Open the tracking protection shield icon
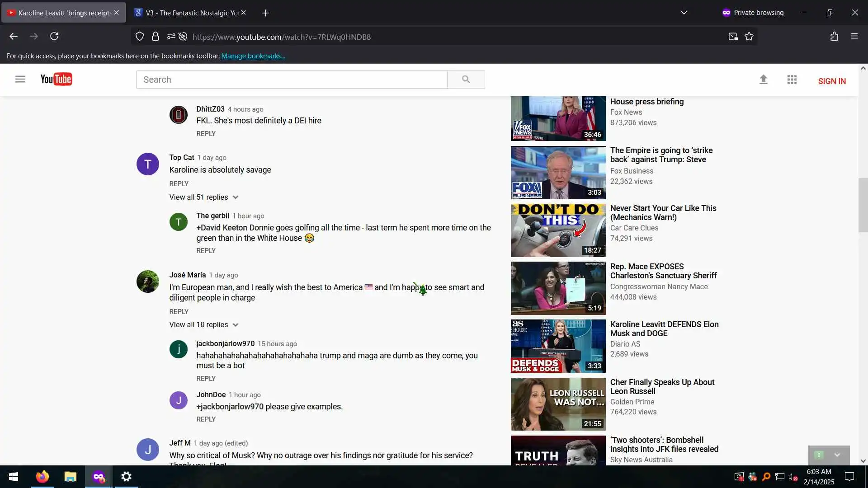The height and width of the screenshot is (488, 868). point(140,37)
